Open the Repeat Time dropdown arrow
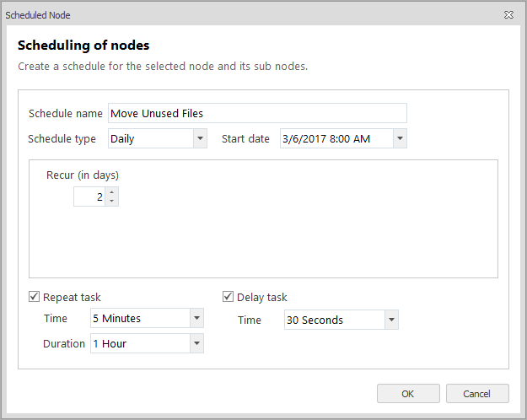Screen dimensions: 527x420 click(196, 318)
